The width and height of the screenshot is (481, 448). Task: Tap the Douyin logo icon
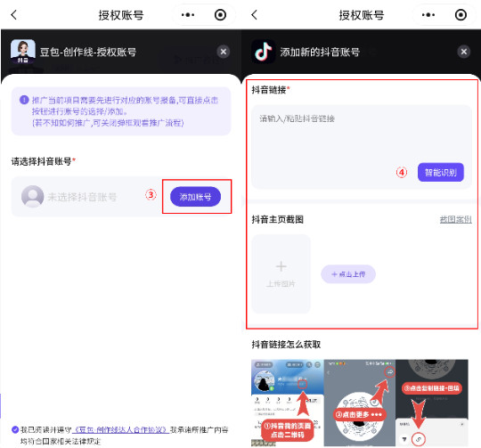[x=263, y=51]
